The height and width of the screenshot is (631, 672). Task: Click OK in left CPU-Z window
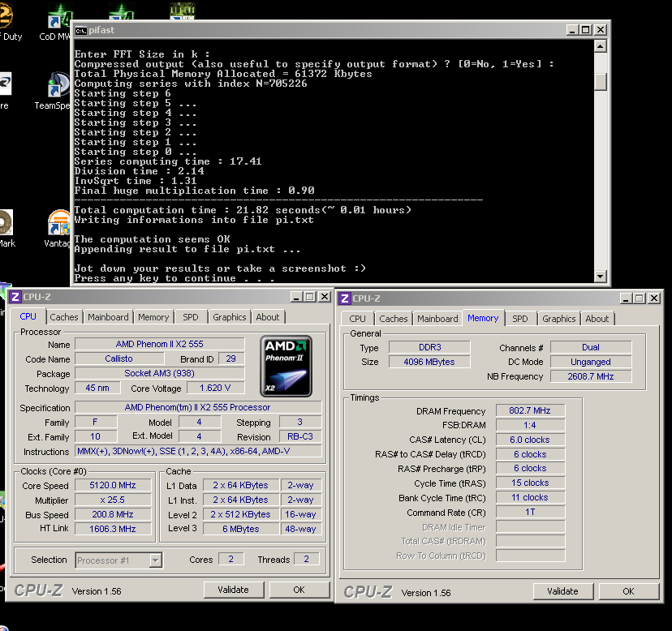point(299,590)
